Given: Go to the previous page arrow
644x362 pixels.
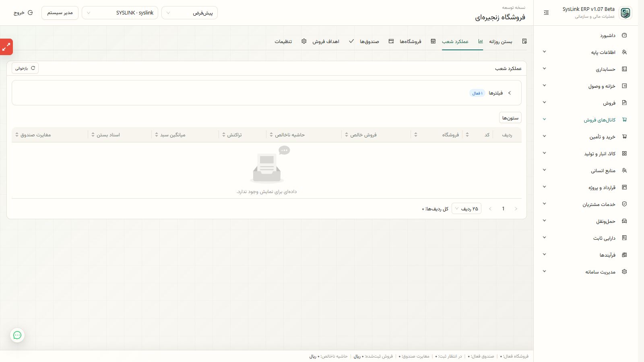Looking at the screenshot, I should (x=516, y=209).
